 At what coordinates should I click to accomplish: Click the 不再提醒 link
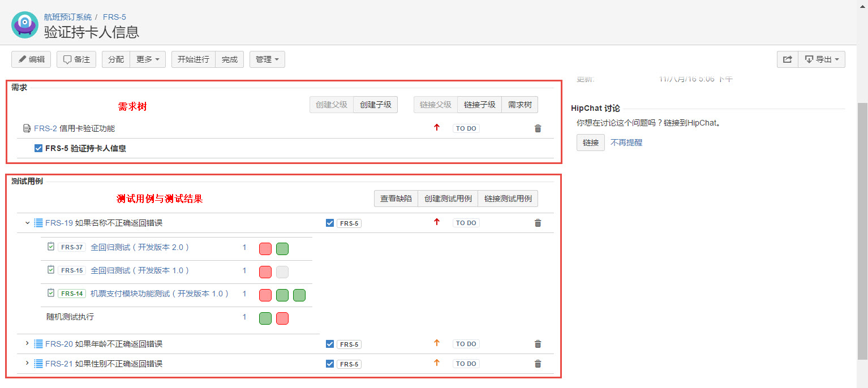pos(626,143)
